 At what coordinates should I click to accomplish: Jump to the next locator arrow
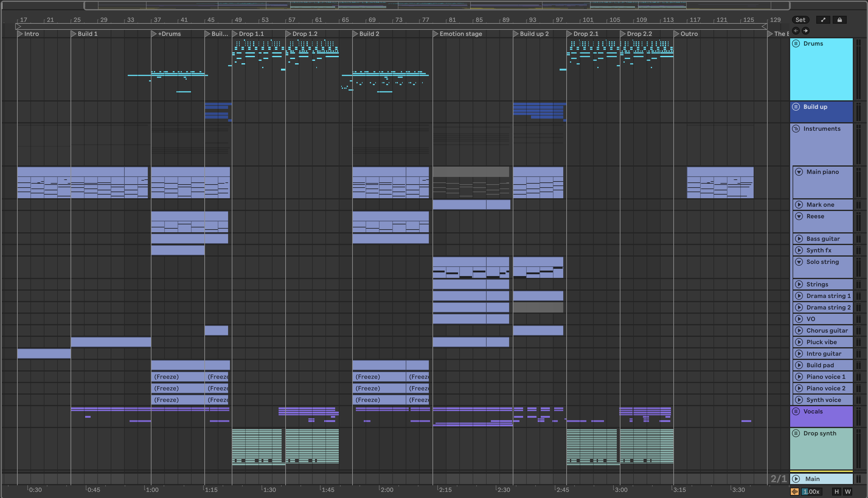pyautogui.click(x=806, y=31)
